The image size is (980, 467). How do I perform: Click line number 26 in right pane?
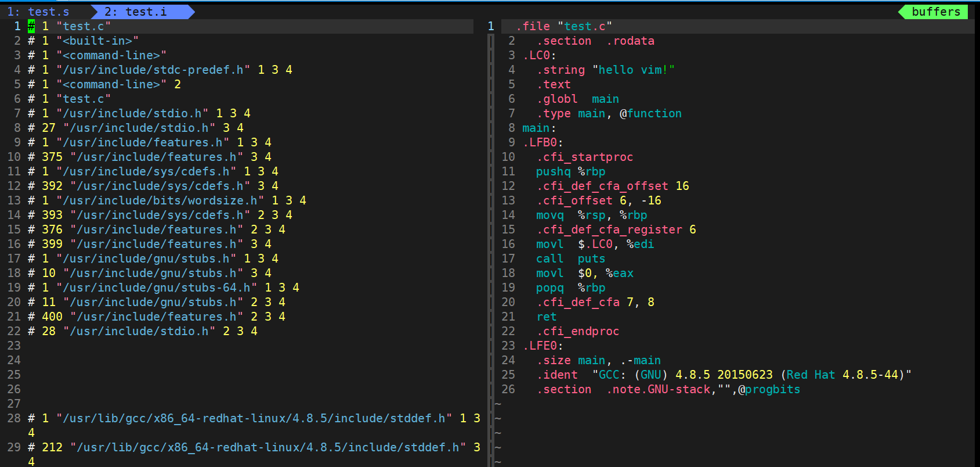point(508,389)
